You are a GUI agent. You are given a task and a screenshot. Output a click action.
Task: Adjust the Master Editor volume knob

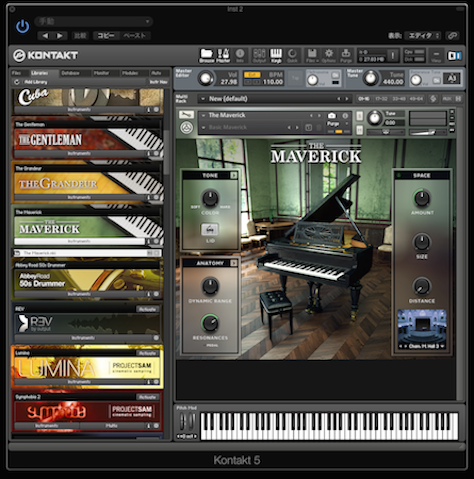pyautogui.click(x=206, y=79)
